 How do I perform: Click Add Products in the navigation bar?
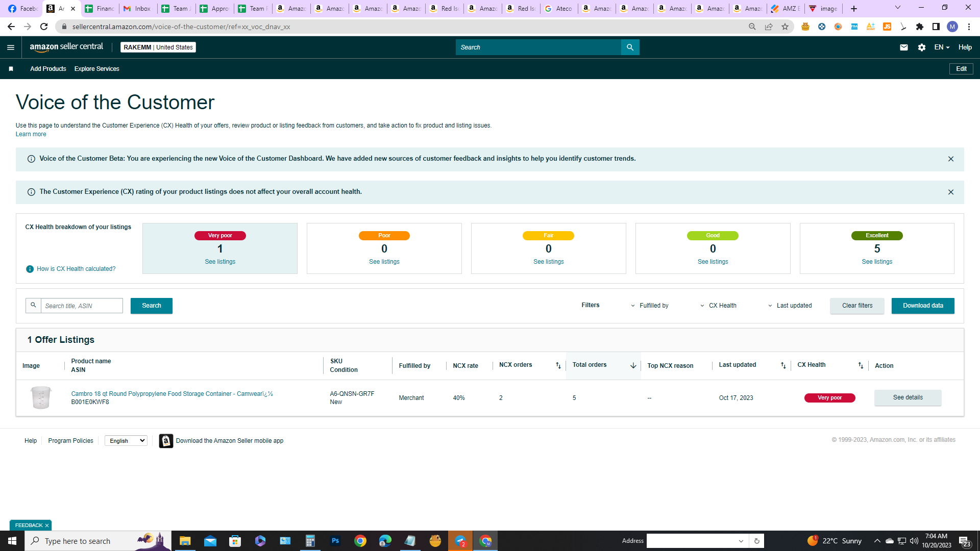[48, 69]
